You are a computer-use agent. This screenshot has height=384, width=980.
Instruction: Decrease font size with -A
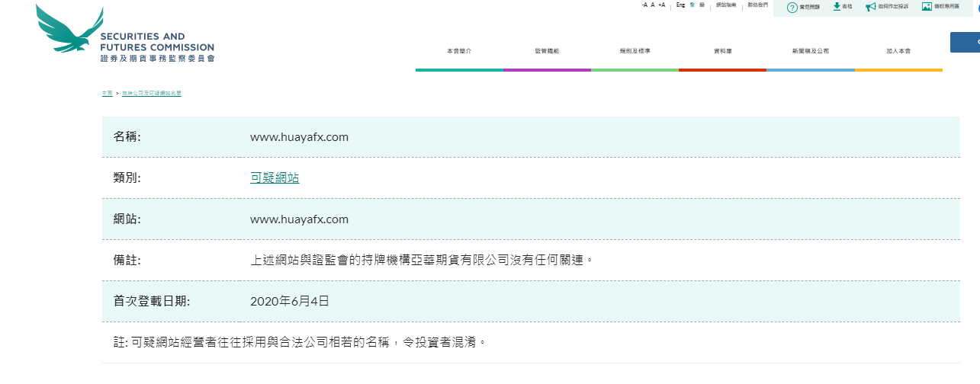click(644, 5)
